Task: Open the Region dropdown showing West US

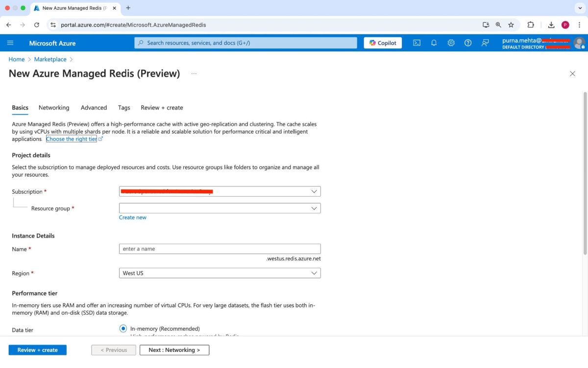Action: coord(220,273)
